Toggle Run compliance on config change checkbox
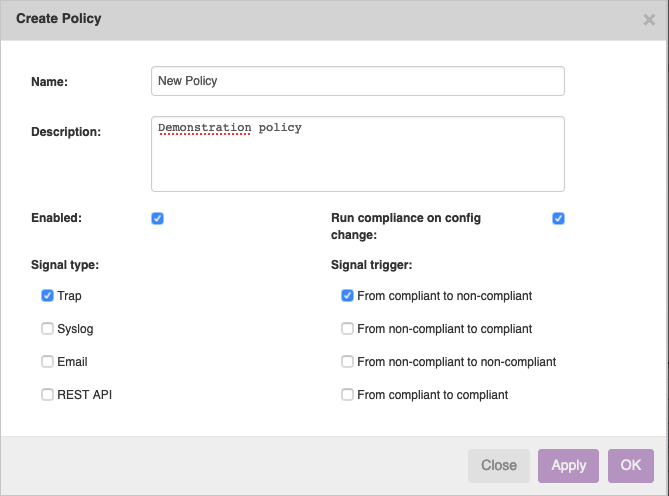 click(558, 218)
